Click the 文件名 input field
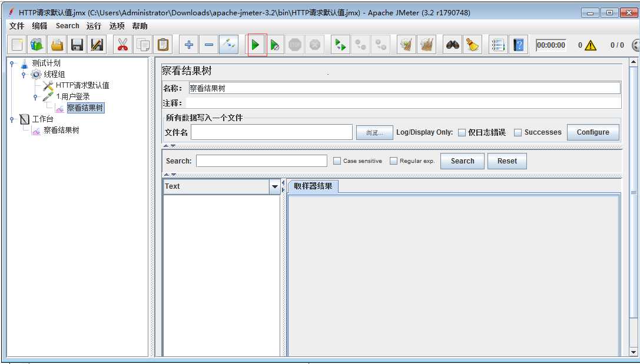 pyautogui.click(x=271, y=132)
